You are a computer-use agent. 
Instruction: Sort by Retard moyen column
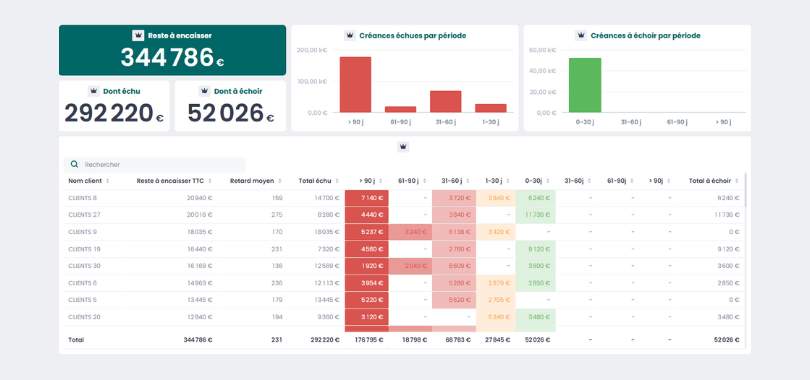pos(256,181)
